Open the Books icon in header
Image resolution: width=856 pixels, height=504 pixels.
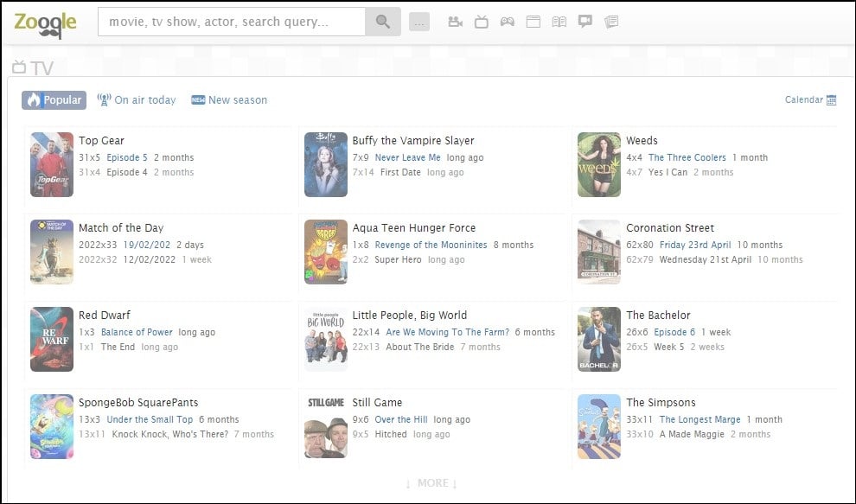click(x=559, y=22)
